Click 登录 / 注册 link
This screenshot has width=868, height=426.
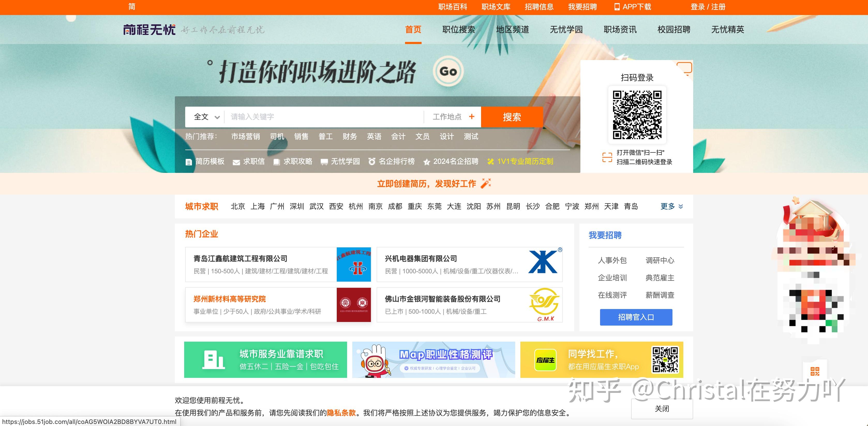[708, 7]
